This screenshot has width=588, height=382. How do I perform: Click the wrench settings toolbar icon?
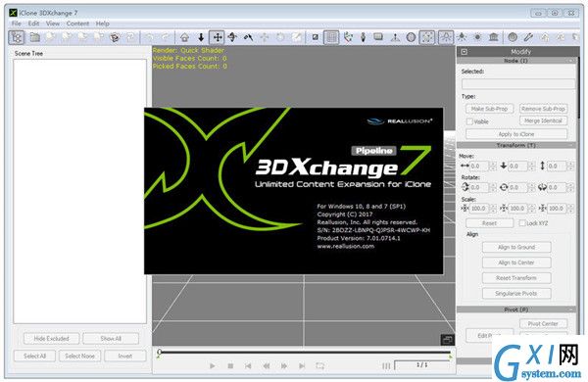pyautogui.click(x=528, y=37)
